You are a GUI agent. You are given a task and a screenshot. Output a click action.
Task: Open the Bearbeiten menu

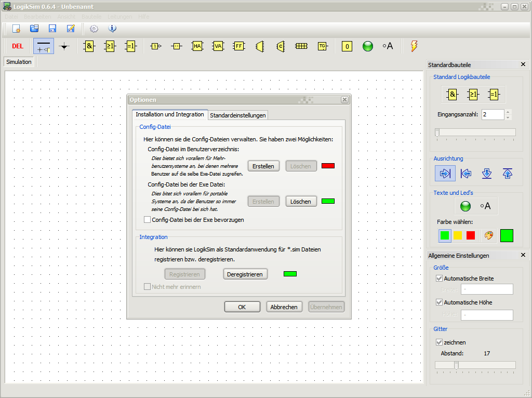37,17
